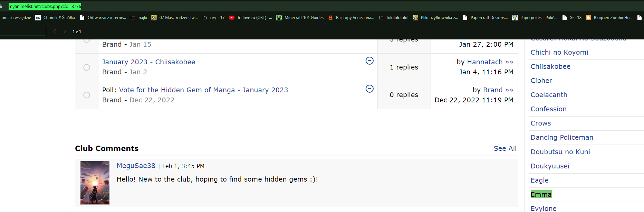The height and width of the screenshot is (212, 644).
Task: Open Confession in the sidebar list
Action: coord(548,109)
